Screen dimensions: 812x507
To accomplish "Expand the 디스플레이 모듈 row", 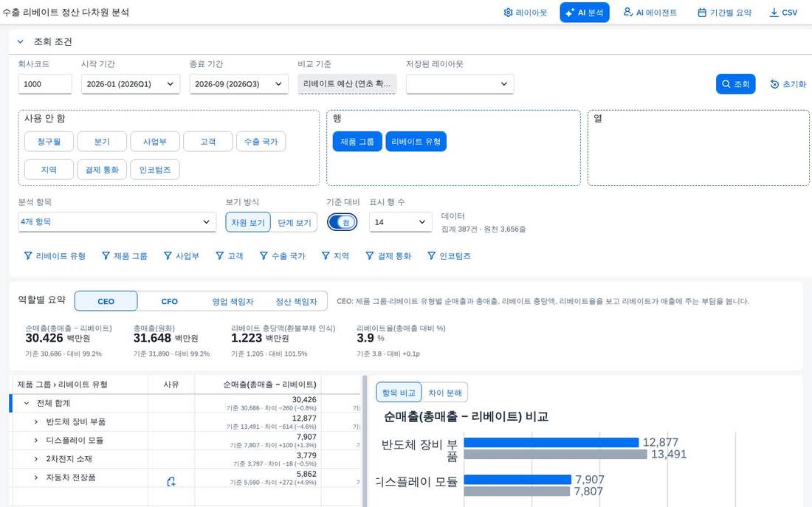I will pyautogui.click(x=35, y=441).
